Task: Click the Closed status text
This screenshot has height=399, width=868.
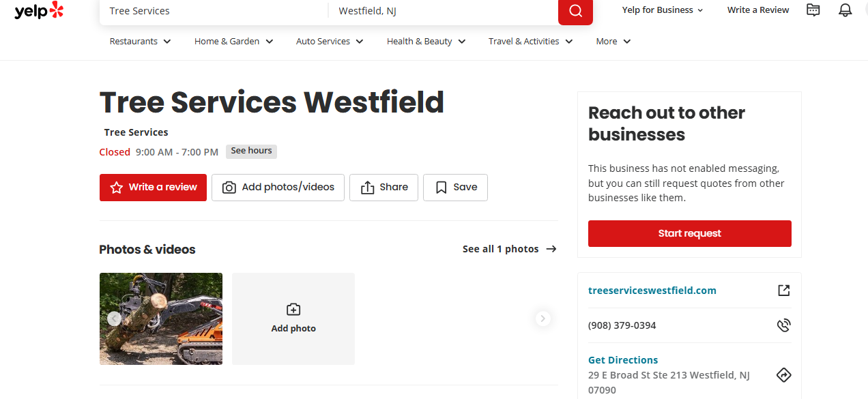Action: (115, 152)
